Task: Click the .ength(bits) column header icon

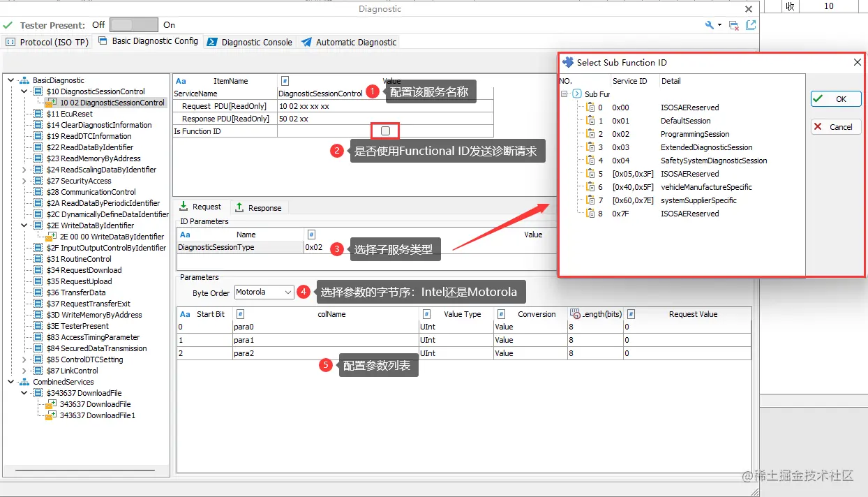Action: point(575,314)
